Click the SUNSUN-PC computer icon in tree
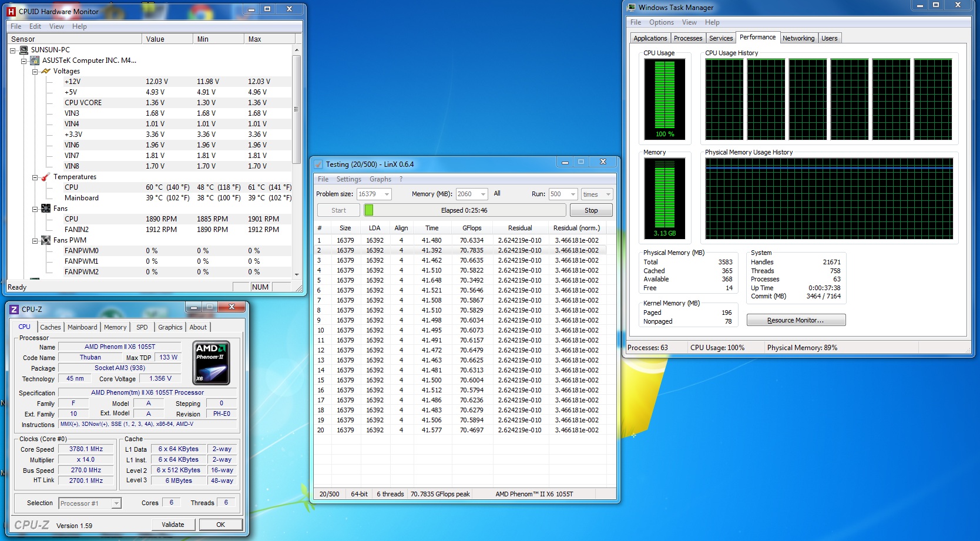Viewport: 980px width, 541px height. click(x=24, y=50)
